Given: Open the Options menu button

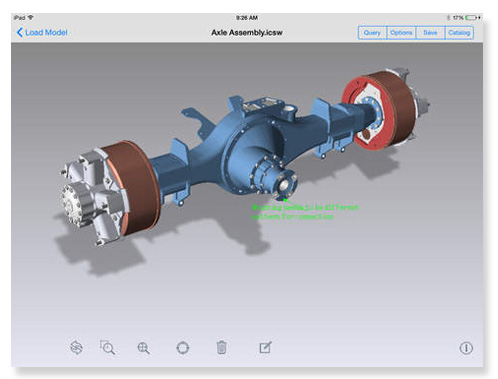Looking at the screenshot, I should [x=401, y=33].
